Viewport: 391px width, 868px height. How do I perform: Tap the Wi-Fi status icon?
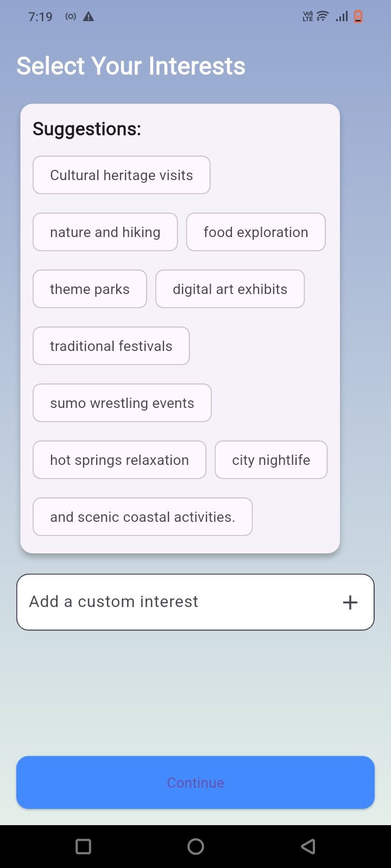point(323,16)
